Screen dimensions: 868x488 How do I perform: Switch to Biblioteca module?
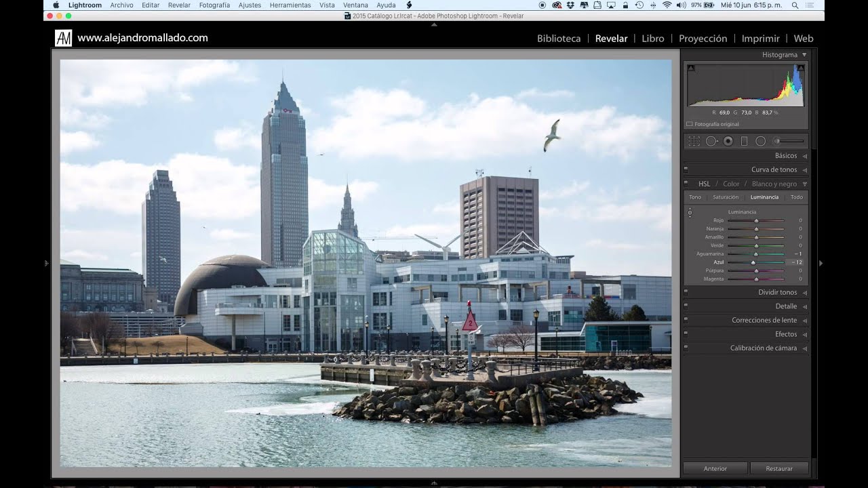click(559, 39)
